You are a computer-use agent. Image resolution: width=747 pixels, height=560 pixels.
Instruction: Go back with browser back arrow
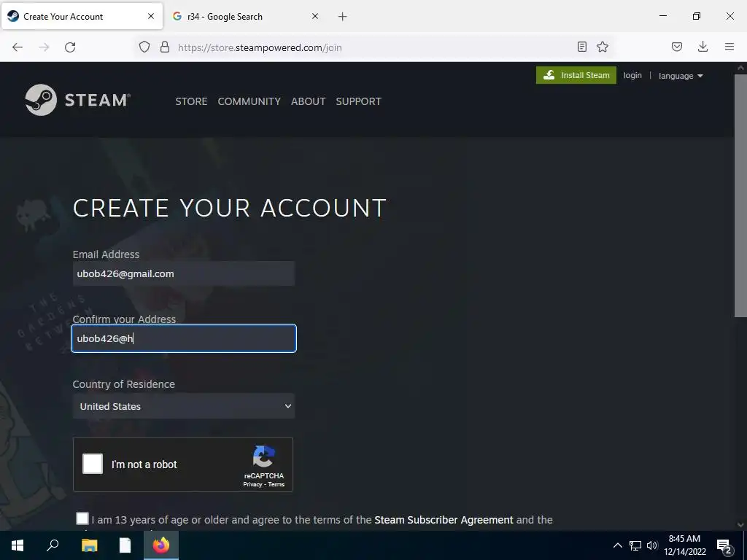pos(18,47)
